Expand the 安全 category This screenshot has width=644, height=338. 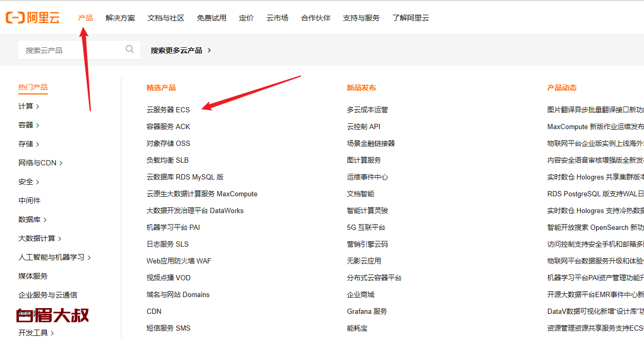click(29, 182)
